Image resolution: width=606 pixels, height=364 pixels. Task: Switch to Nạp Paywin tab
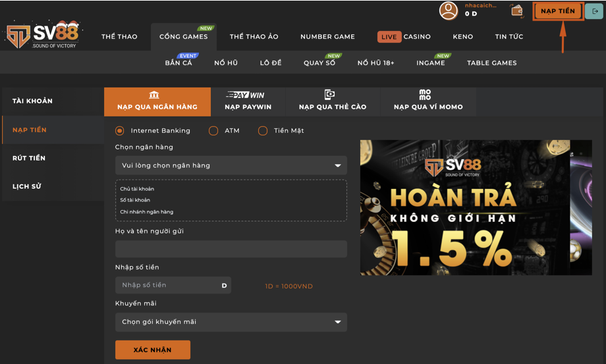(x=248, y=102)
